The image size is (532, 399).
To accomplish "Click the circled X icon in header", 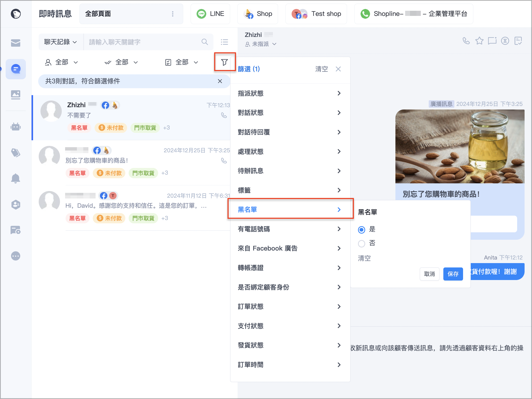I will [x=505, y=41].
